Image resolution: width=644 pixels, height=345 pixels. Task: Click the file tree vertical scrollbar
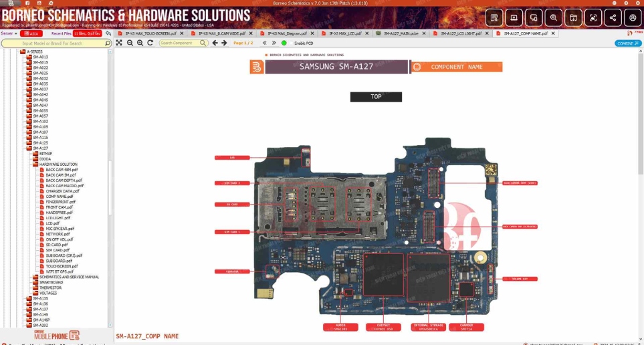point(110,187)
